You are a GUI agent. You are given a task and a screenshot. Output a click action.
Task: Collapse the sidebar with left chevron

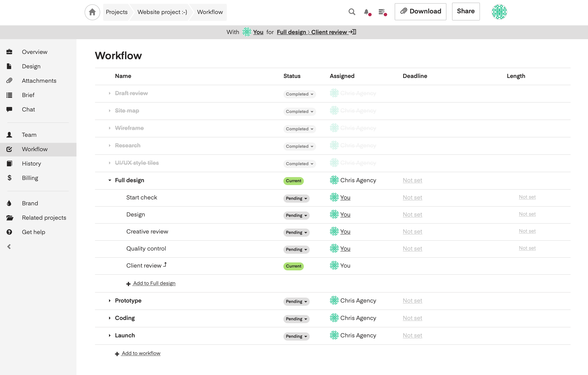[9, 247]
